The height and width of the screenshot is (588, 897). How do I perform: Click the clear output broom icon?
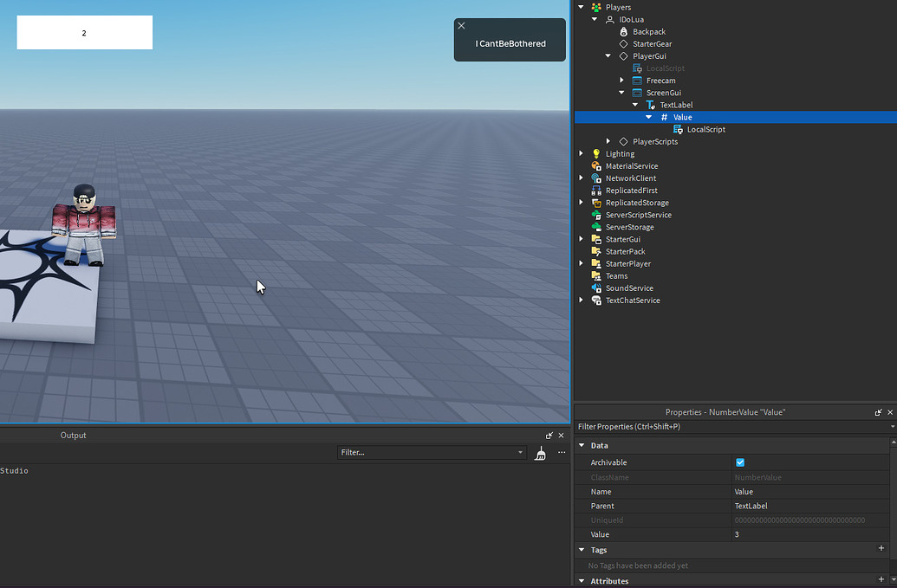click(x=539, y=452)
